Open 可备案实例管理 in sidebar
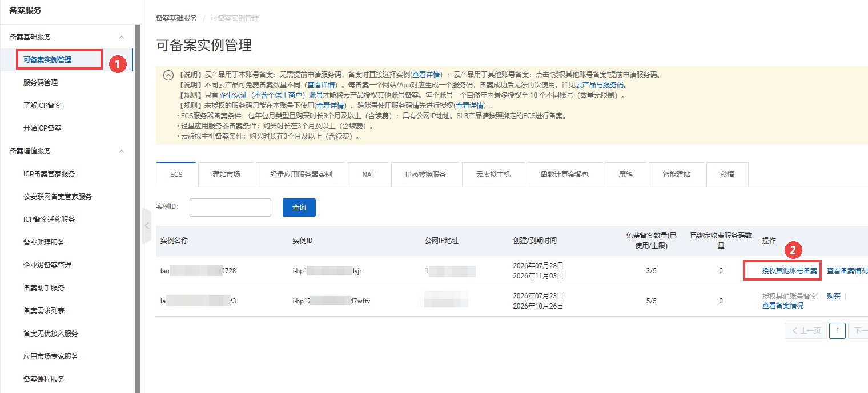 point(47,60)
